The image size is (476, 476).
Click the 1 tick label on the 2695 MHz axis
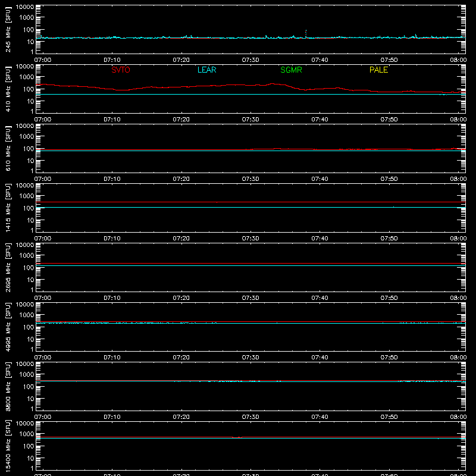click(x=32, y=290)
